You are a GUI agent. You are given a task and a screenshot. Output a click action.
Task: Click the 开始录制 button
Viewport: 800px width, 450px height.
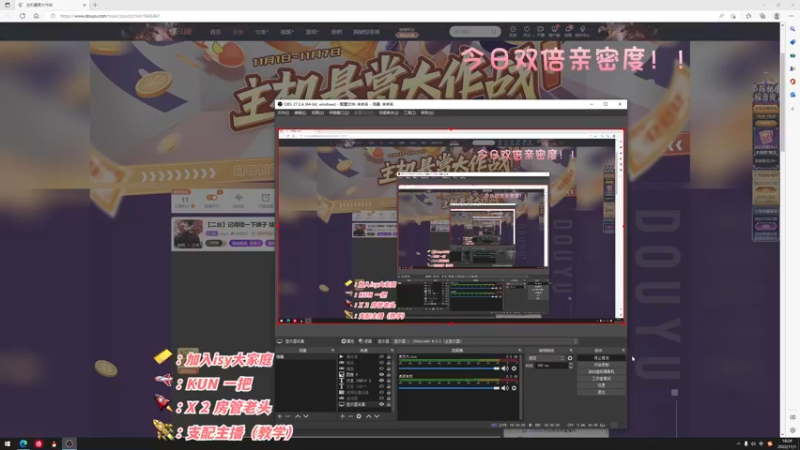click(601, 365)
